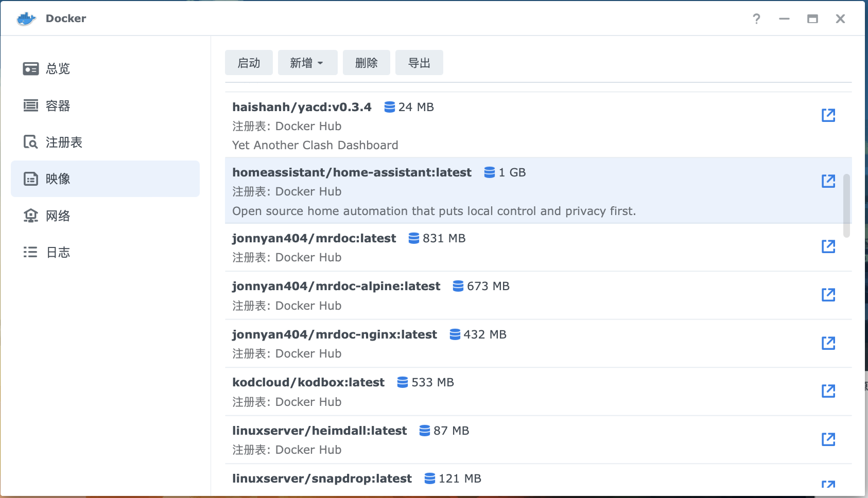Select homeassistant/home-assistant:latest image row
Viewport: 868px width, 498px height.
click(538, 190)
